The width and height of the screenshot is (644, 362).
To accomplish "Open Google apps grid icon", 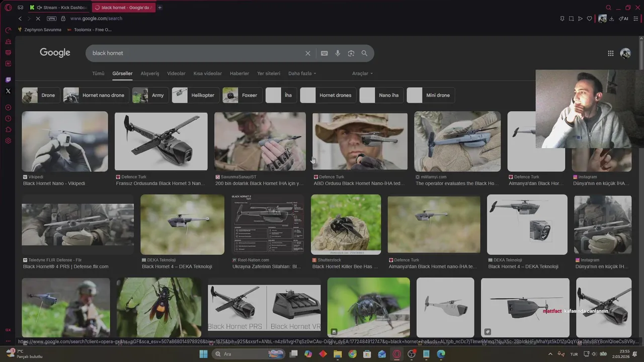I will tap(610, 53).
